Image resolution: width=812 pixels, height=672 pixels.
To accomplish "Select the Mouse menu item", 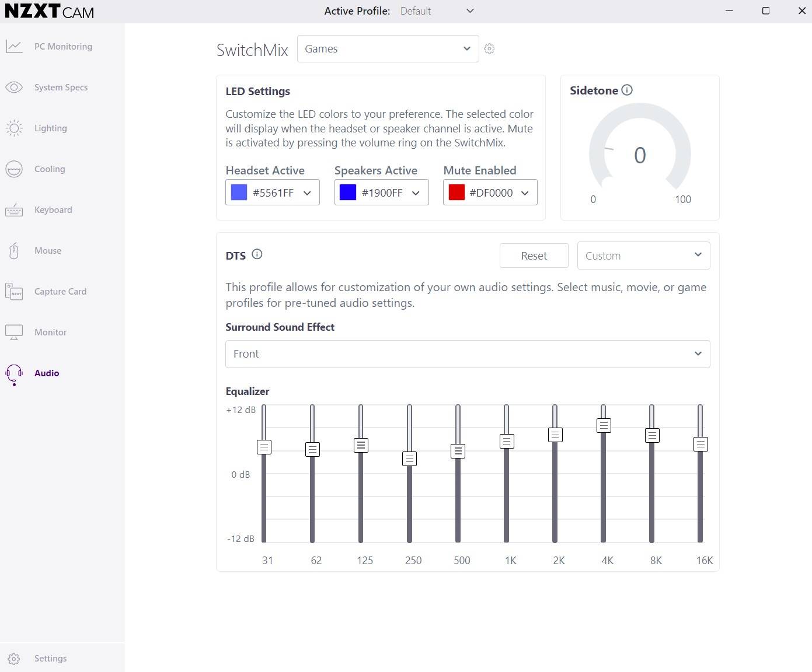I will [47, 251].
